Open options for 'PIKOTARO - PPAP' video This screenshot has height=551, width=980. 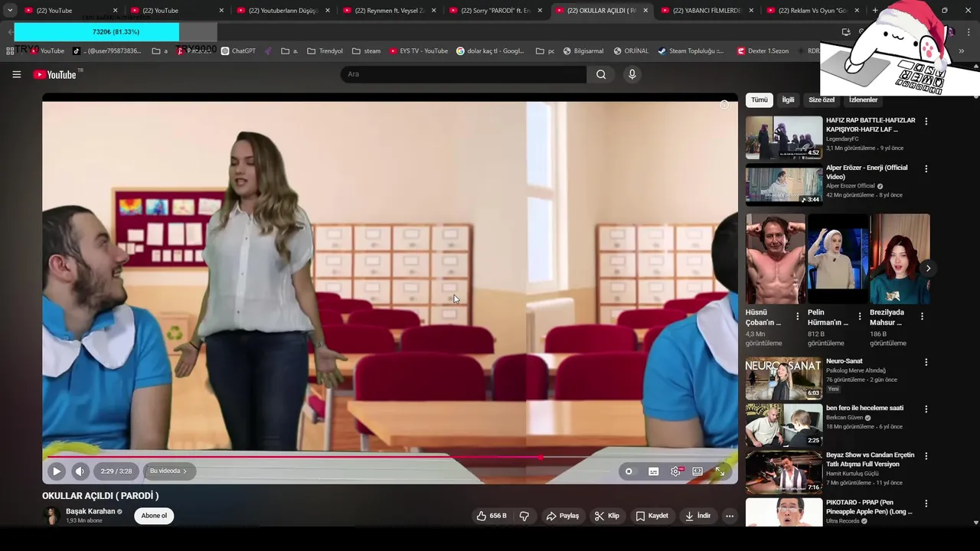pyautogui.click(x=926, y=504)
